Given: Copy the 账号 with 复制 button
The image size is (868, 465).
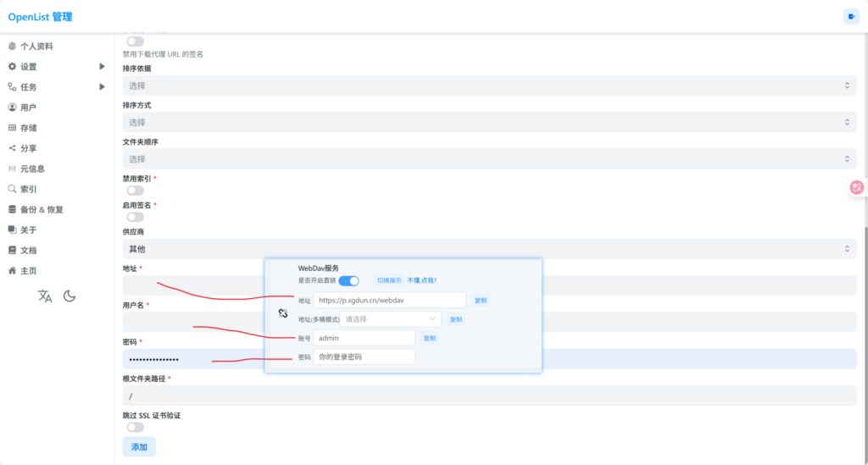Looking at the screenshot, I should [430, 338].
